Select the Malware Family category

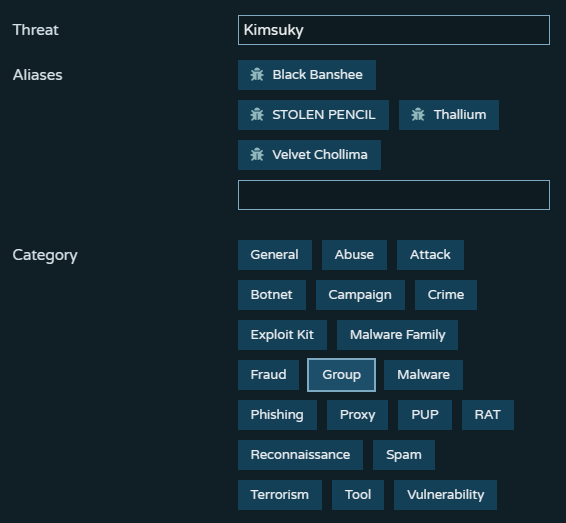(x=397, y=335)
